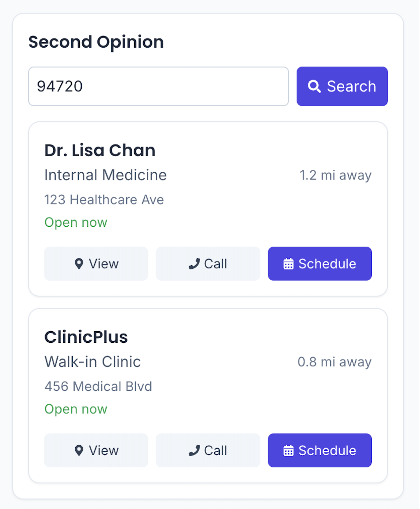This screenshot has width=420, height=509.
Task: View the ClinicPlus location
Action: click(96, 451)
